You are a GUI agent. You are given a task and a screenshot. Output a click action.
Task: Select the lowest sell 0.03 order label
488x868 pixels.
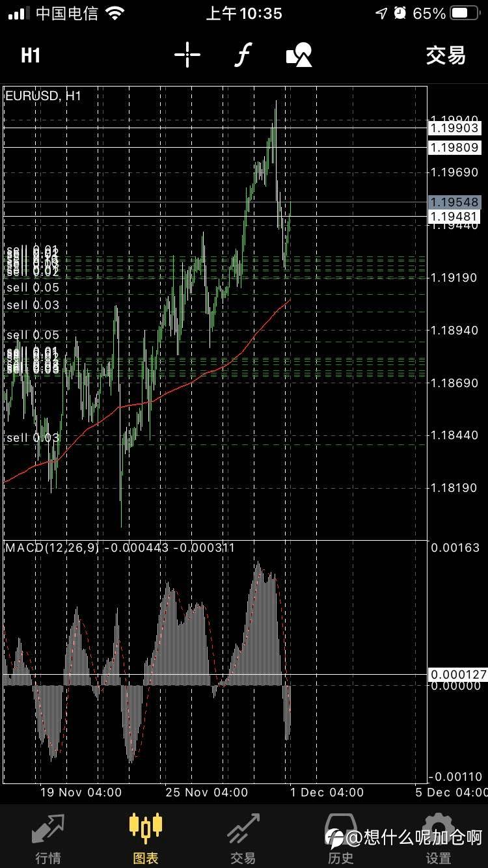tap(33, 438)
